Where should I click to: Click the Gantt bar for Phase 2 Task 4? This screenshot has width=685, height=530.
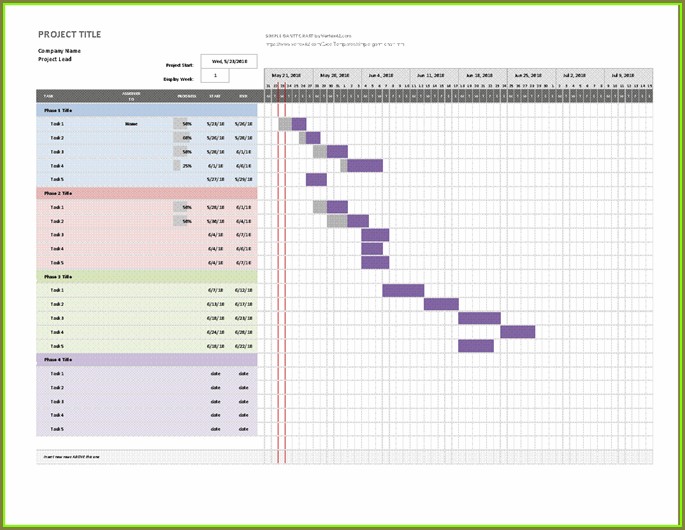pyautogui.click(x=372, y=249)
